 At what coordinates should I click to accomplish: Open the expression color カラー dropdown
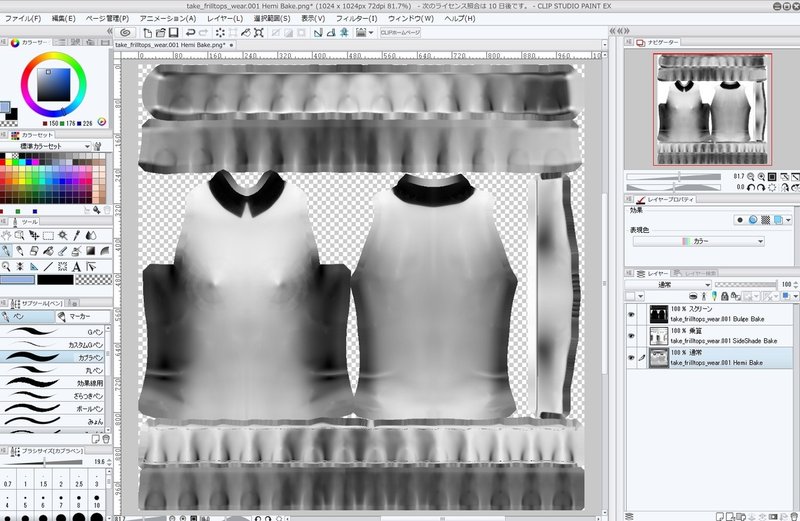(698, 241)
